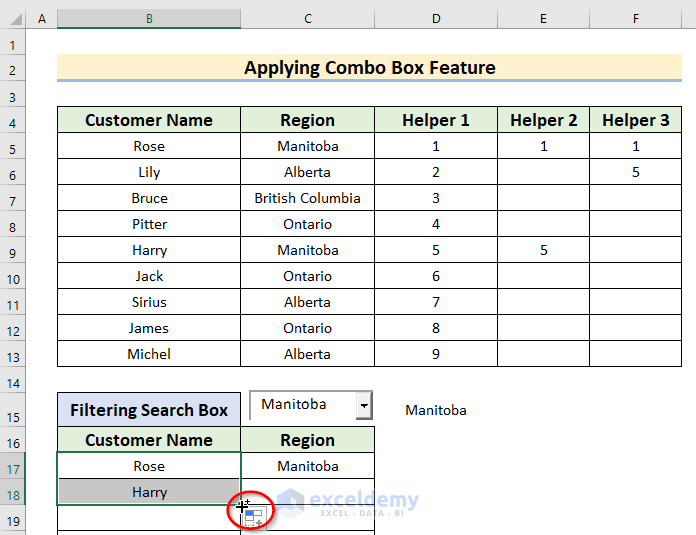Select Helper 3 value 5 in Lily's row

(x=636, y=172)
